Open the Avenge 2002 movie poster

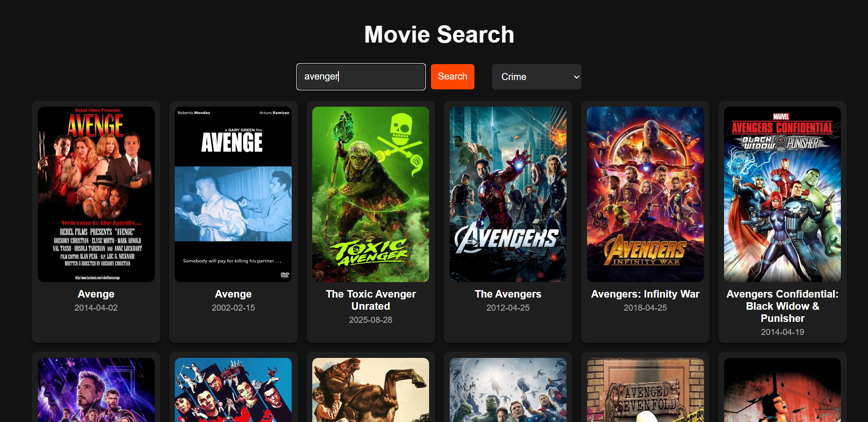tap(233, 194)
